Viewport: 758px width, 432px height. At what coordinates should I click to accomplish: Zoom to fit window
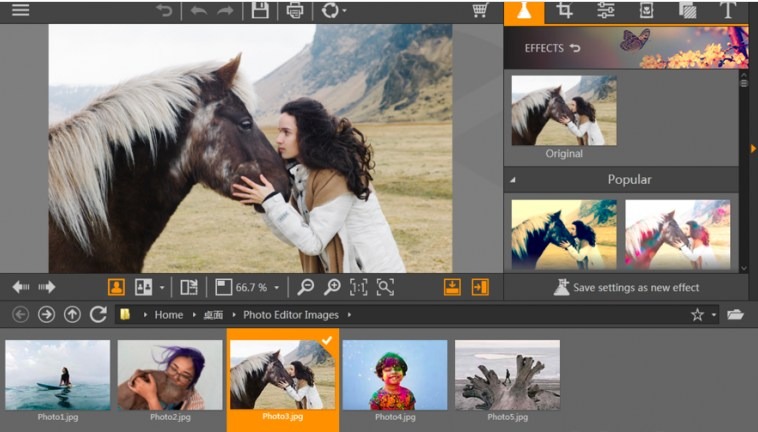click(x=385, y=287)
